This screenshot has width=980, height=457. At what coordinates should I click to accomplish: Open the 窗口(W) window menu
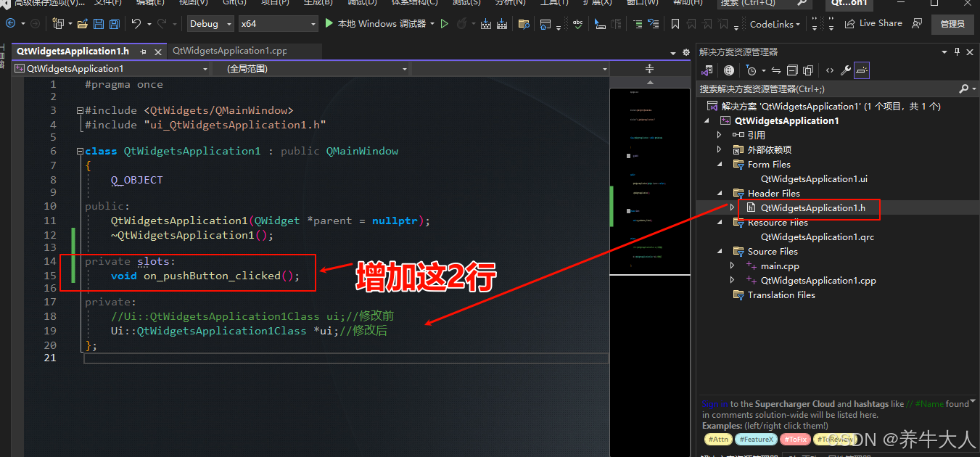(642, 3)
